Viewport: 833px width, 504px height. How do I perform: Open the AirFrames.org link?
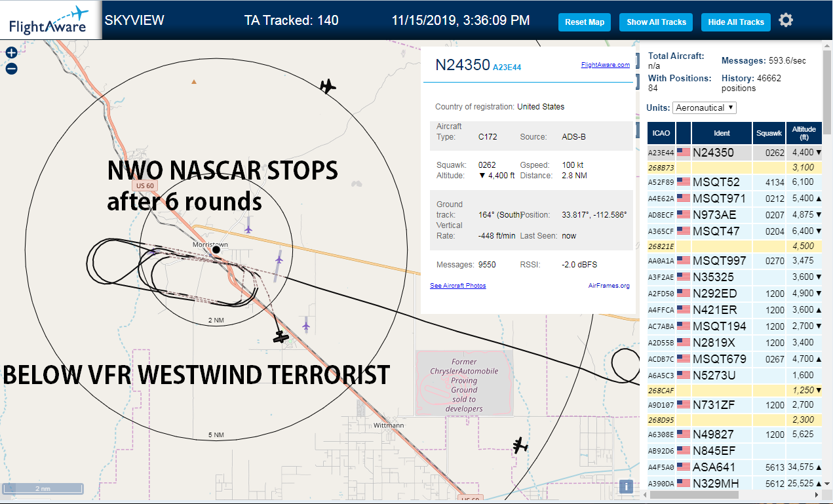click(609, 286)
